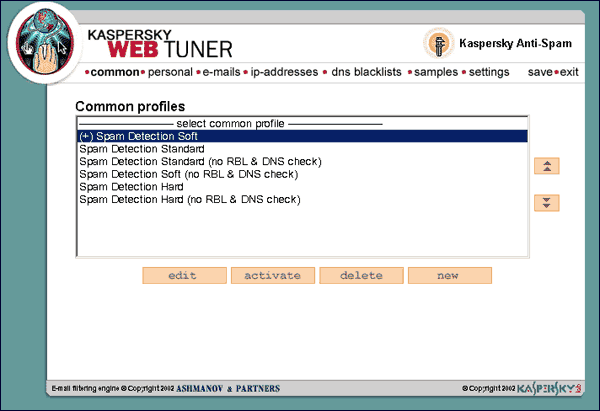This screenshot has height=411, width=600.
Task: Click the 'select common profile' header row
Action: click(302, 124)
